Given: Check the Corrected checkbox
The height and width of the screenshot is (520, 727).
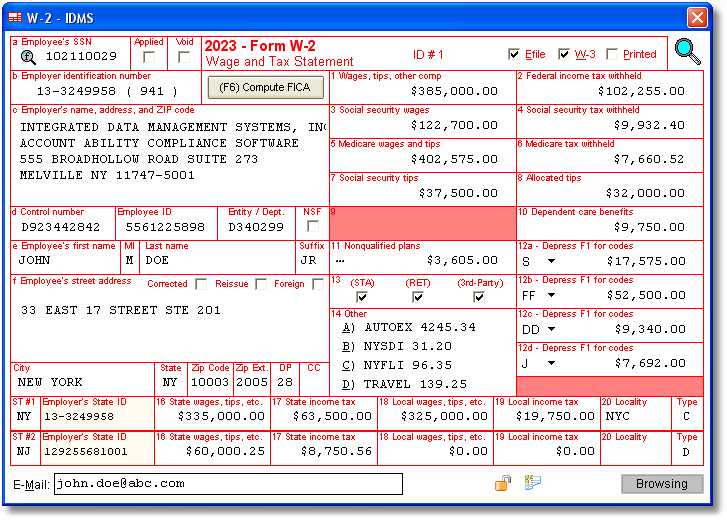Looking at the screenshot, I should (201, 284).
